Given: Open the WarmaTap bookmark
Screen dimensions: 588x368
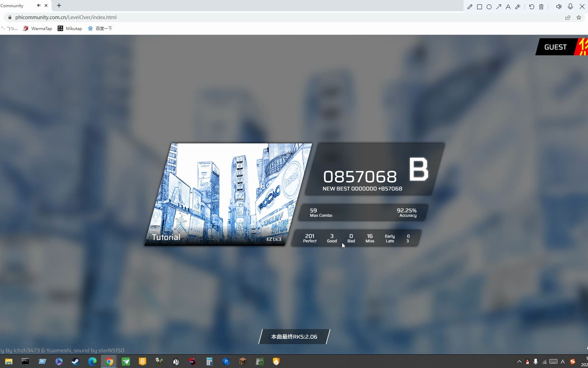Looking at the screenshot, I should tap(38, 29).
